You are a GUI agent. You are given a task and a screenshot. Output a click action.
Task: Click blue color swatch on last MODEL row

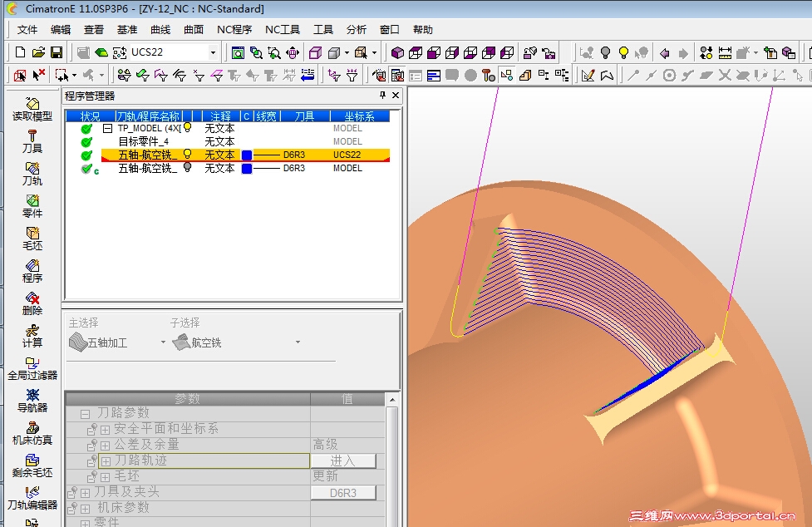pyautogui.click(x=247, y=168)
